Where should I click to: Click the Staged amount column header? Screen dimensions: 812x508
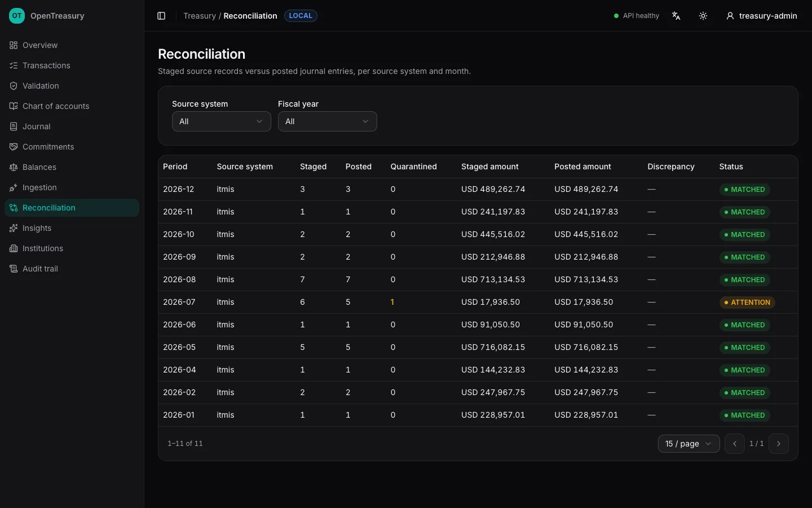490,167
